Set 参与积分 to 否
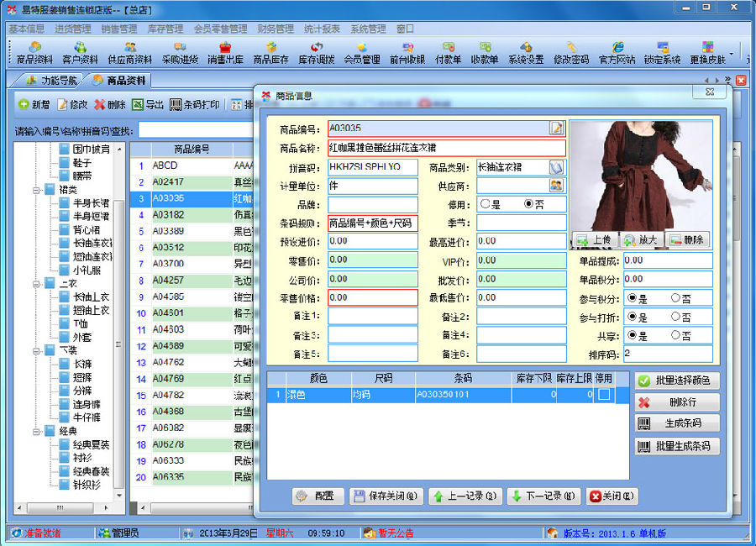The width and height of the screenshot is (756, 546). point(675,298)
